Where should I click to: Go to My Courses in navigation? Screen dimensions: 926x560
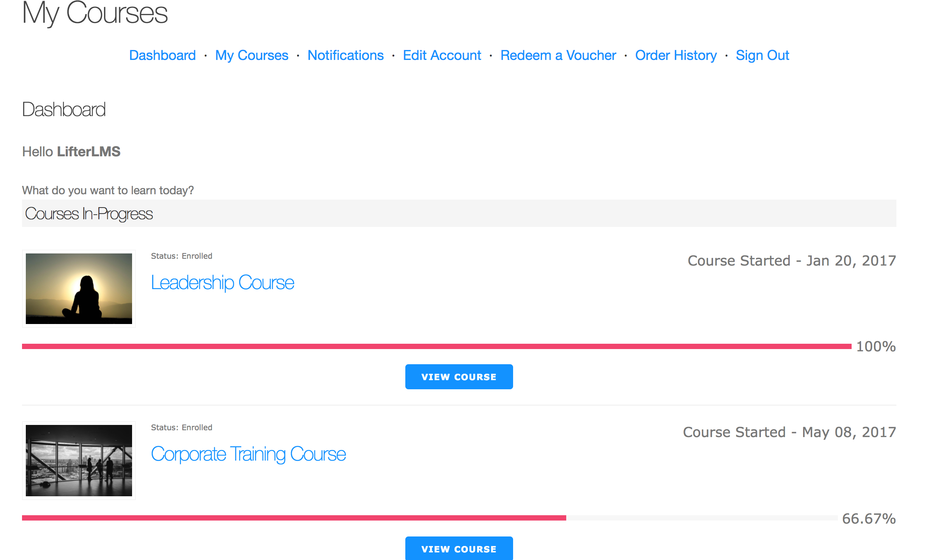(252, 55)
